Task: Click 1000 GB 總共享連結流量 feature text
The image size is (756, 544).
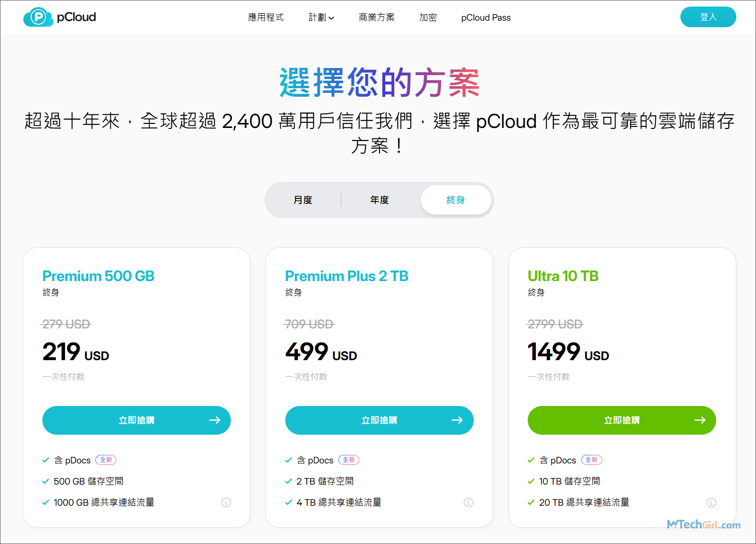Action: [x=104, y=502]
